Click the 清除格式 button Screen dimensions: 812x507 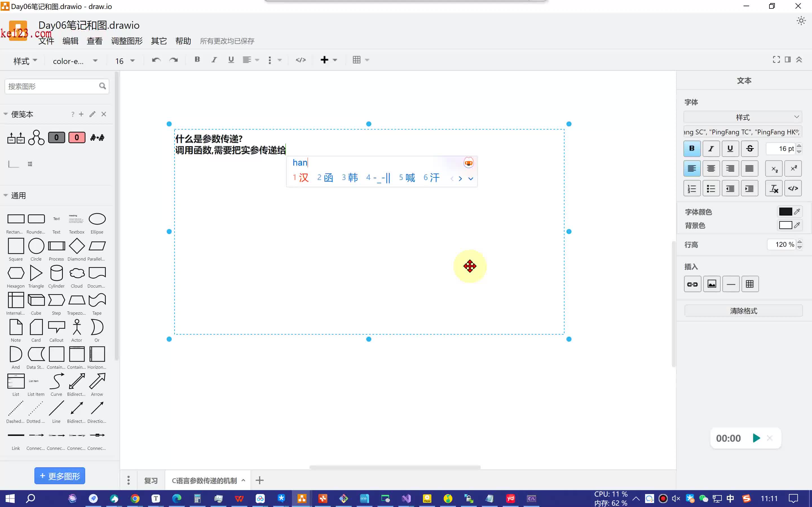point(743,310)
